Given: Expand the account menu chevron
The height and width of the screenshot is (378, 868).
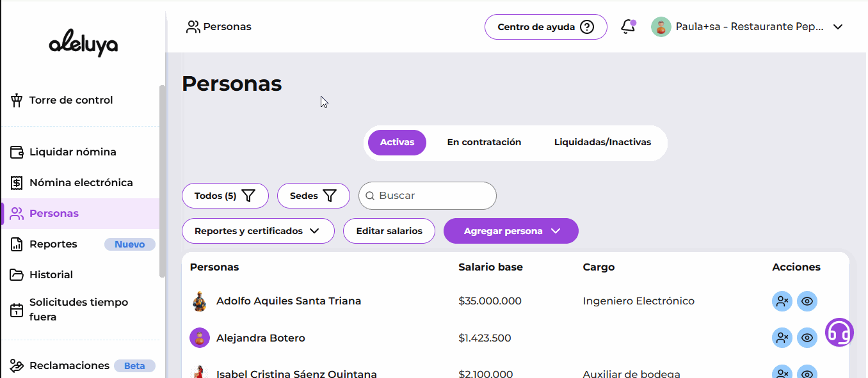Looking at the screenshot, I should pos(837,27).
